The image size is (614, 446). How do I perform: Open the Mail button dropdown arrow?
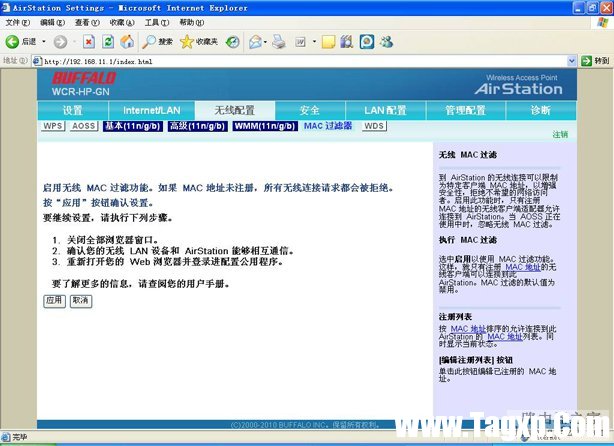click(x=265, y=42)
